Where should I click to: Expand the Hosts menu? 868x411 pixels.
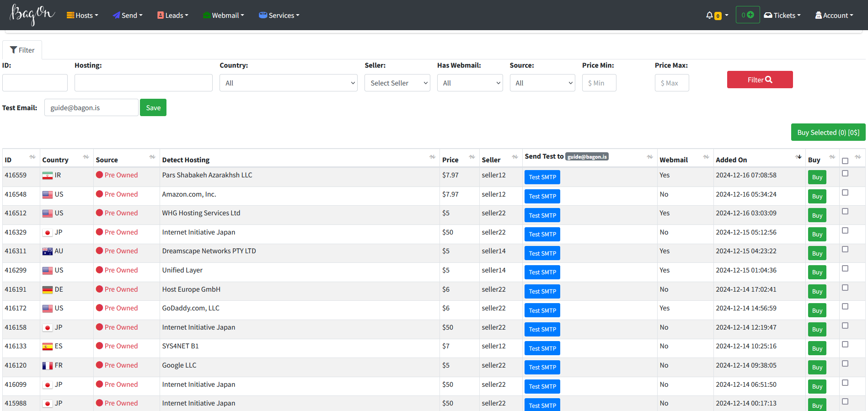[x=82, y=15]
